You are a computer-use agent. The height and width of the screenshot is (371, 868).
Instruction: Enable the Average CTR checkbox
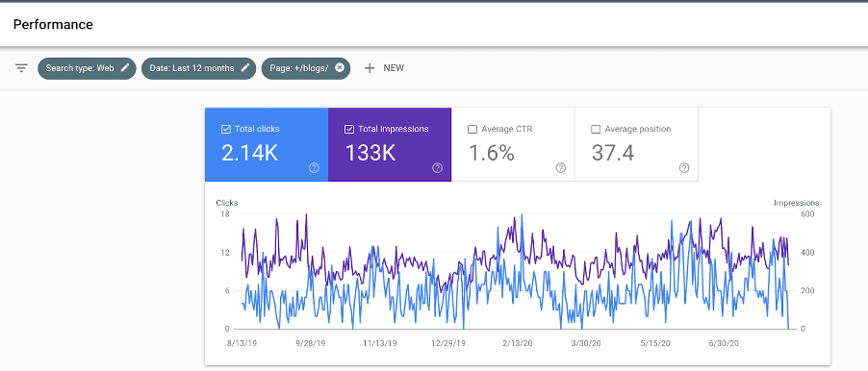click(472, 130)
